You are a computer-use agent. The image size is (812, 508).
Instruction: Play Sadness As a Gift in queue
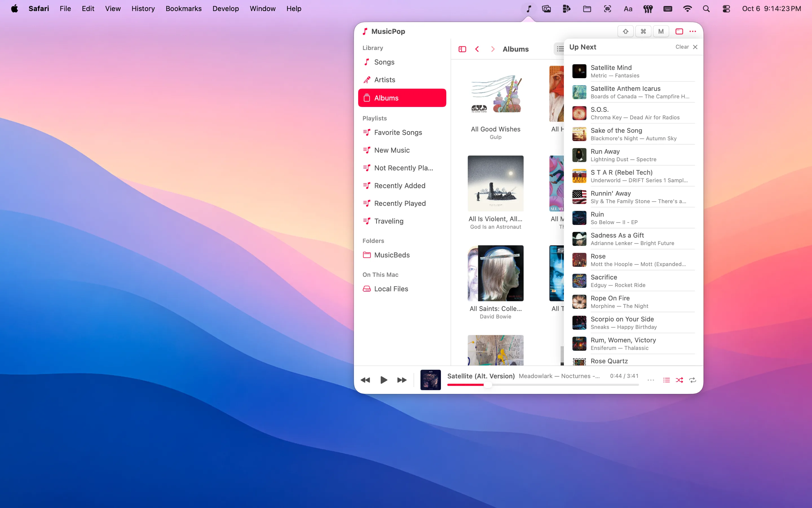coord(633,239)
